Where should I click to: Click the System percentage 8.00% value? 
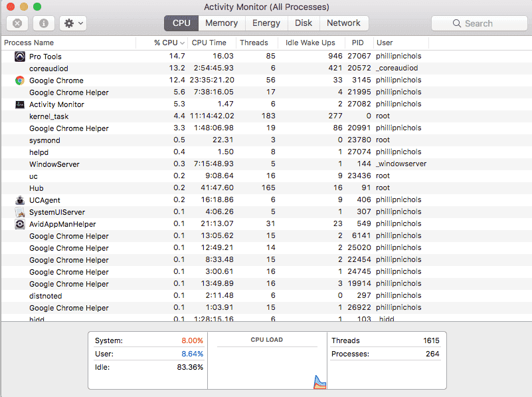[x=192, y=340]
